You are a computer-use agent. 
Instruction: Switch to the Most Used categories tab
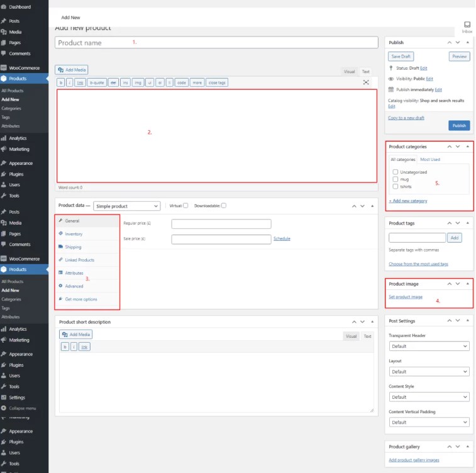point(430,160)
